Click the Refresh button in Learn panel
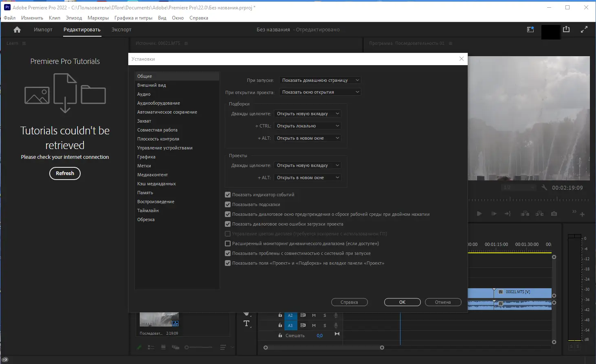 pyautogui.click(x=65, y=173)
